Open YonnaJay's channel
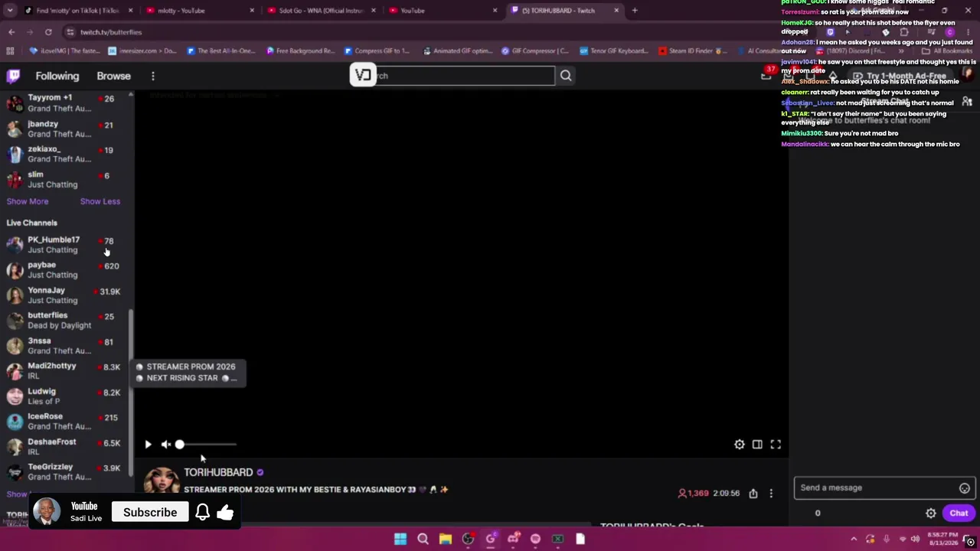The height and width of the screenshot is (551, 980). (x=61, y=295)
